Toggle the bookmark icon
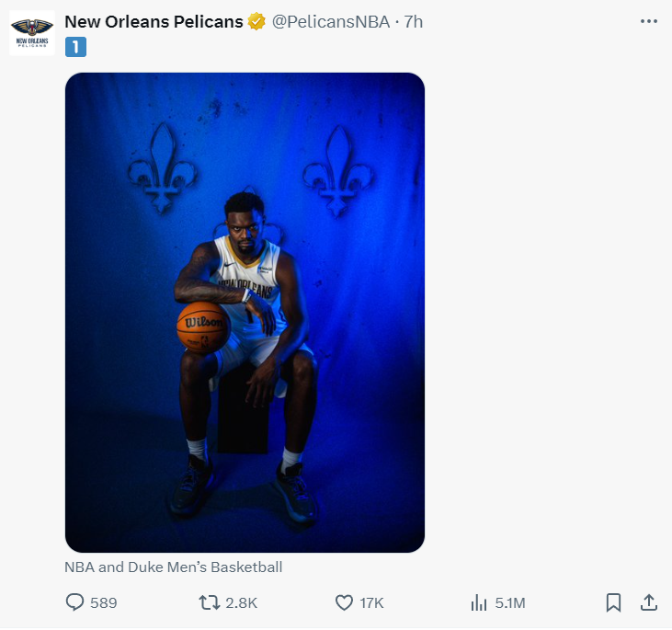672x630 pixels. (x=613, y=602)
